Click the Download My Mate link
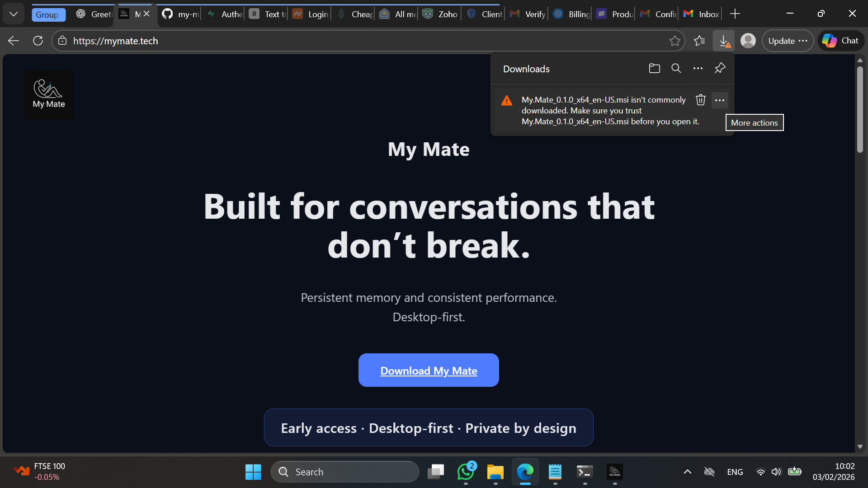Screen dimensions: 868x488 429,371
